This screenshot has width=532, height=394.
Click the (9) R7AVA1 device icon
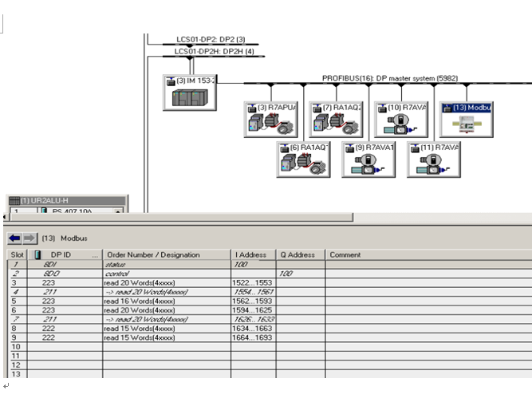pyautogui.click(x=368, y=164)
